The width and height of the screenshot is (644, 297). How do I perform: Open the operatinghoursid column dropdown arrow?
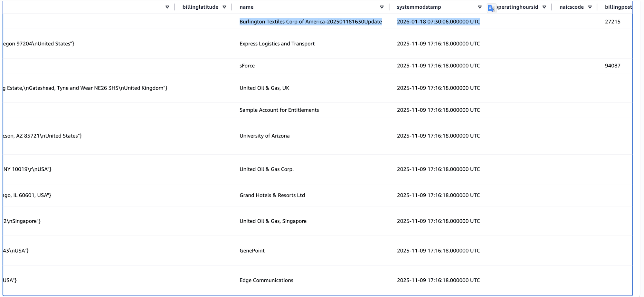544,7
